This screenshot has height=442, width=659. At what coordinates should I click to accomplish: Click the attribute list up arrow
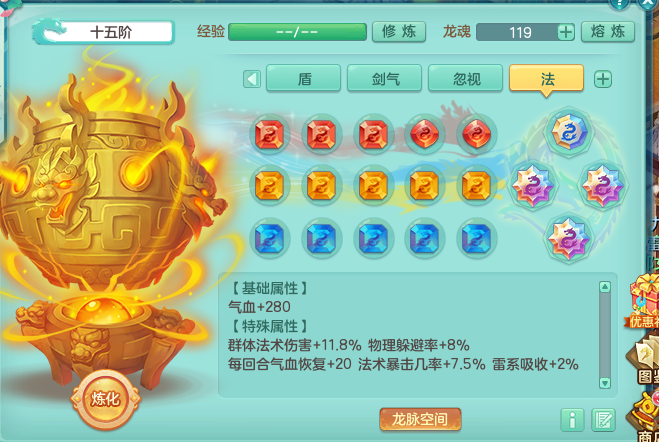pyautogui.click(x=604, y=287)
